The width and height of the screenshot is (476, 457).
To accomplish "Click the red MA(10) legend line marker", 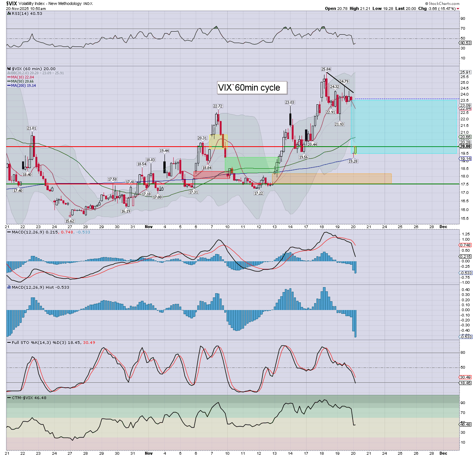I will (9, 77).
